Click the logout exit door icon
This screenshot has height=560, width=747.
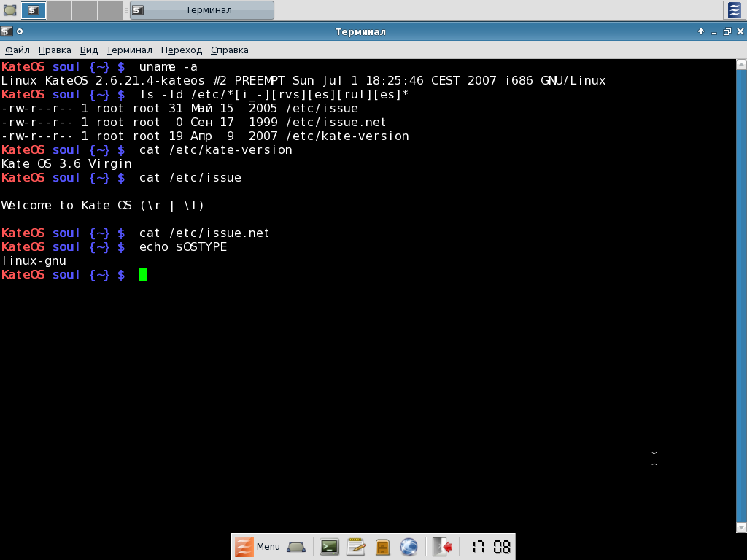(443, 547)
